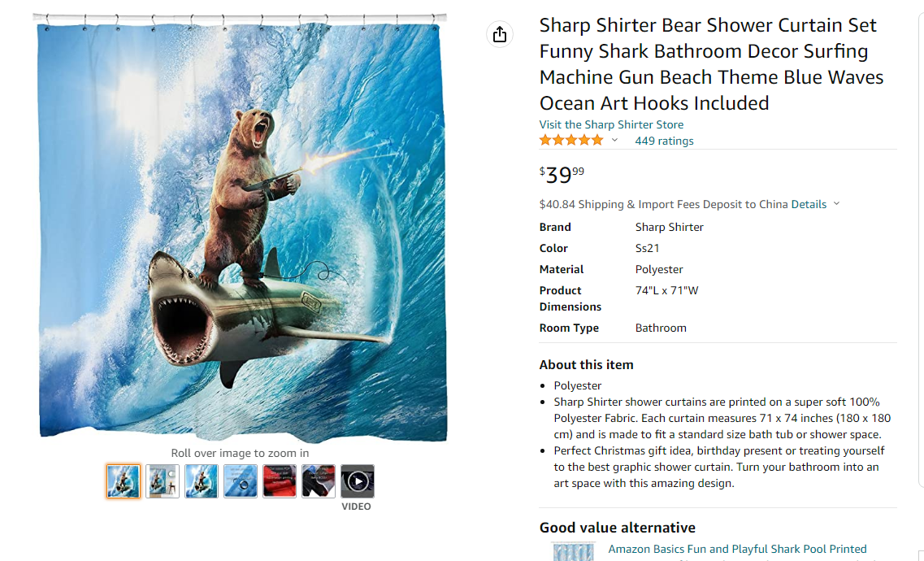This screenshot has height=561, width=924.
Task: Click the VIDEO label under thumbnails
Action: [356, 507]
